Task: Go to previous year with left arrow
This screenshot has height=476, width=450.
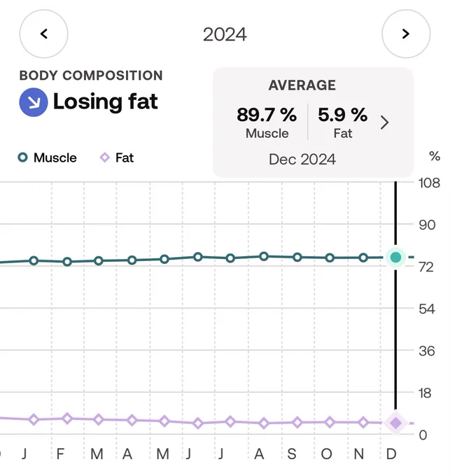Action: pos(43,34)
